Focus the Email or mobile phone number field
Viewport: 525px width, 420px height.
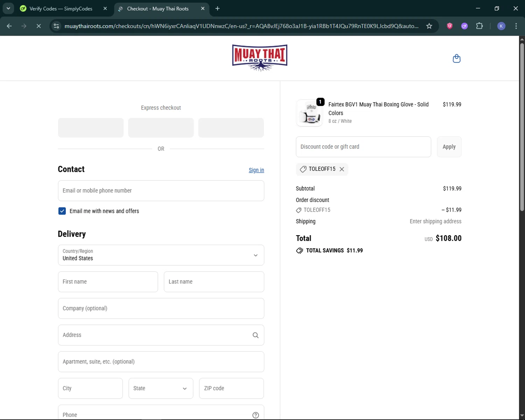point(161,191)
